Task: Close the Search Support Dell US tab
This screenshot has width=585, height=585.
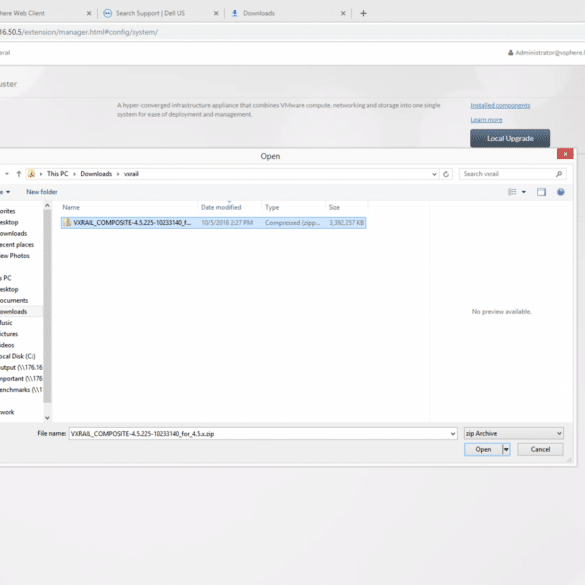Action: coord(216,13)
